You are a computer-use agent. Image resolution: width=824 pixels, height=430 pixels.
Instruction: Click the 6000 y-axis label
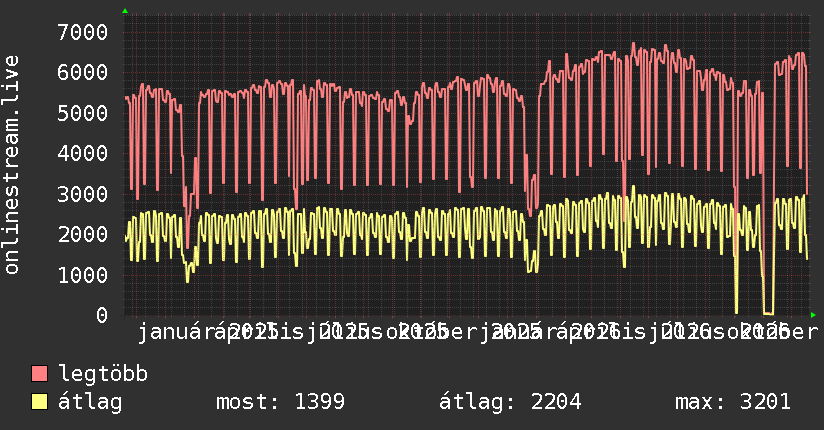pos(83,73)
